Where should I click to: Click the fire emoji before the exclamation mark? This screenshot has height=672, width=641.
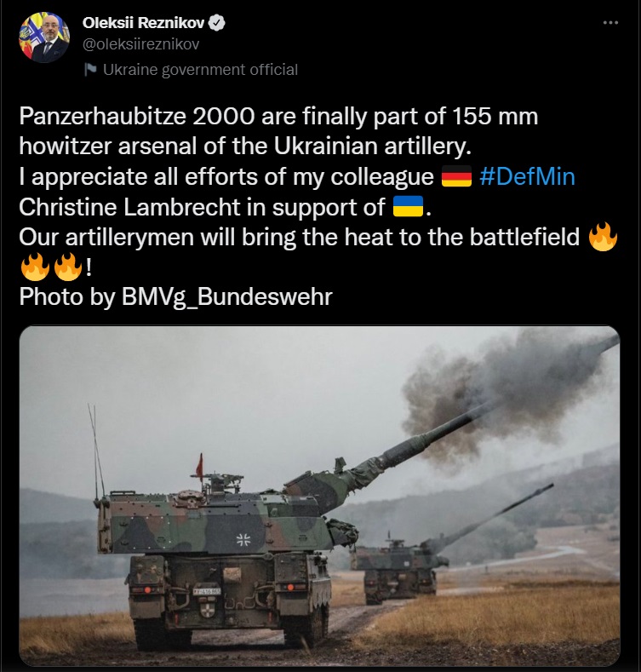[x=68, y=267]
